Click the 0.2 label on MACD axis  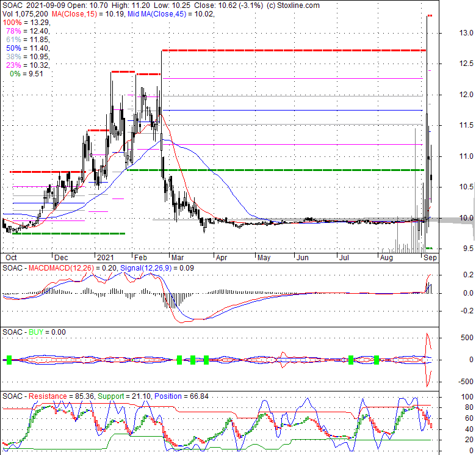[x=468, y=275]
